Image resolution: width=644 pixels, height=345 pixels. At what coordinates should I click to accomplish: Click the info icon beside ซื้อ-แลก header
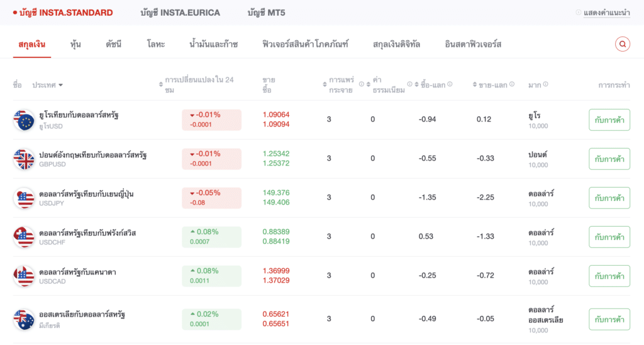click(x=450, y=84)
